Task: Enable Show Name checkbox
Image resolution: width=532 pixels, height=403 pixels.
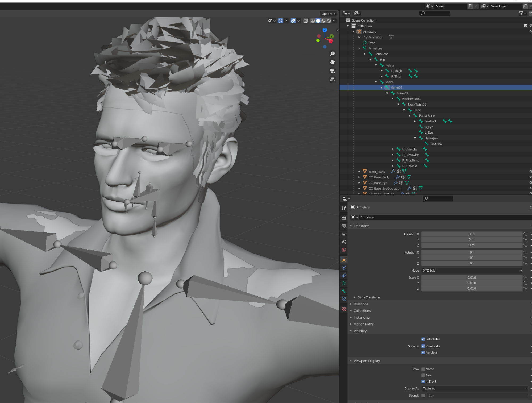Action: (423, 369)
